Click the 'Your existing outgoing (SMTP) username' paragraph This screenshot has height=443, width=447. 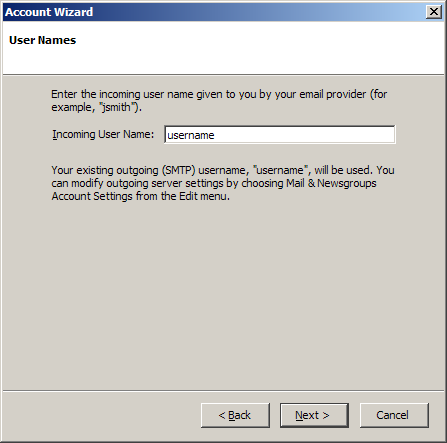tap(223, 183)
